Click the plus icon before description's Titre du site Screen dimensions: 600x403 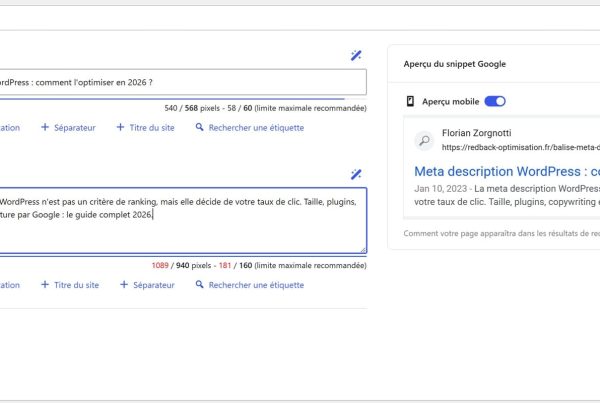[45, 284]
